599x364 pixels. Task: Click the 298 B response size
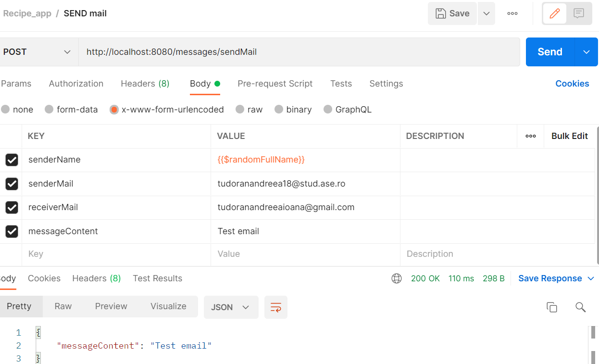coord(494,278)
